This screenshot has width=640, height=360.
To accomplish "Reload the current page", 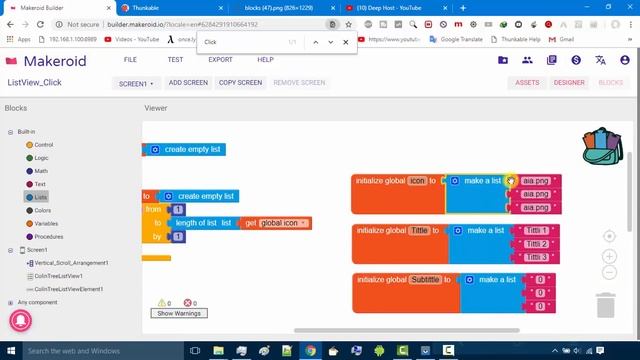I will coord(40,24).
